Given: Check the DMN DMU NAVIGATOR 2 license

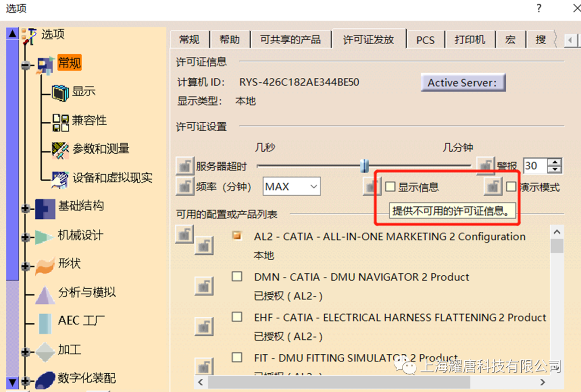Looking at the screenshot, I should [237, 276].
